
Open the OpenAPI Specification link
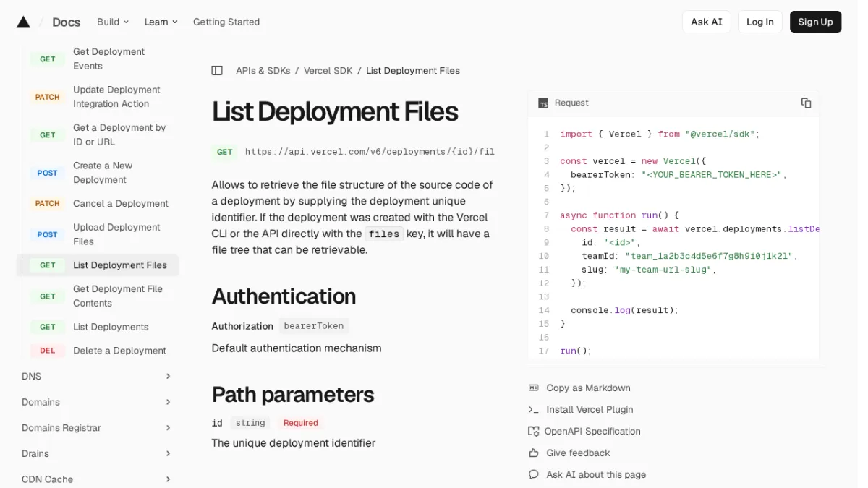pyautogui.click(x=592, y=432)
